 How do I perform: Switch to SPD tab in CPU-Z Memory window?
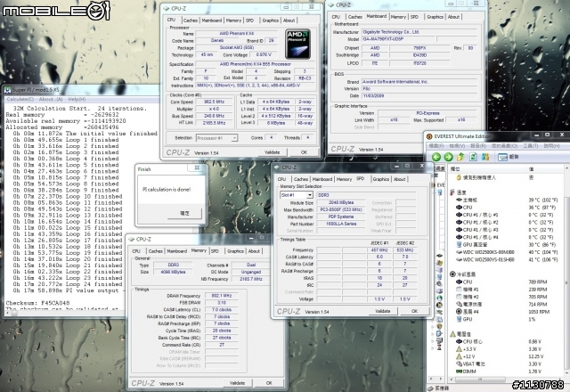[215, 251]
